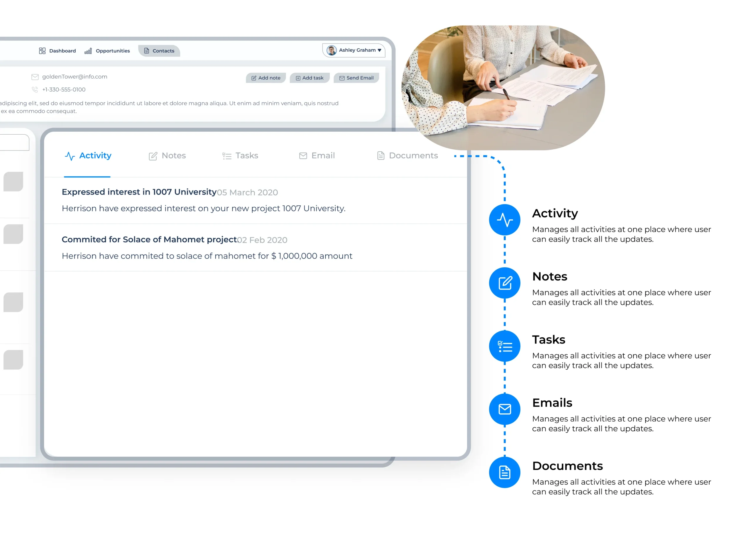The image size is (751, 560).
Task: Click the Email tab icon
Action: 303,156
